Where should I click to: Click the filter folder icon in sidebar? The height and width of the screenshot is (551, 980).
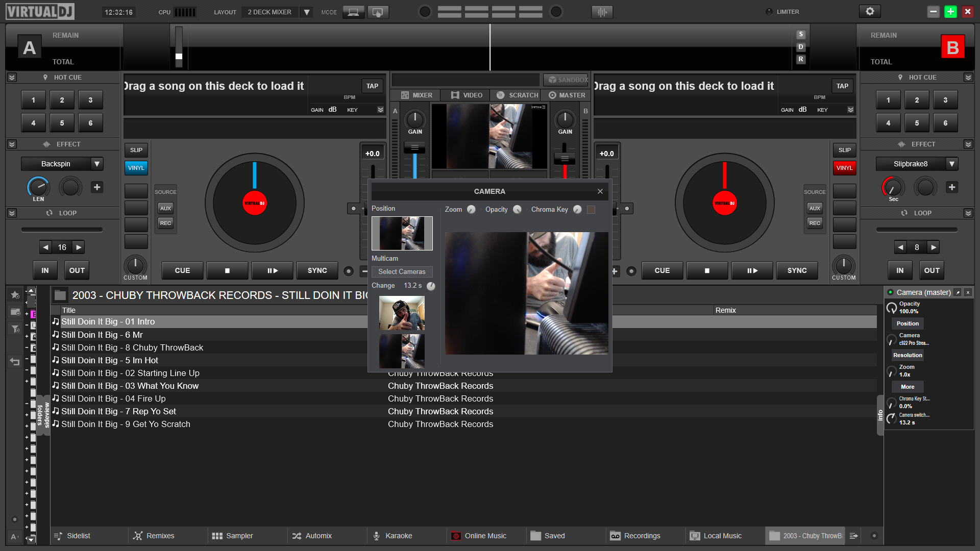point(15,329)
